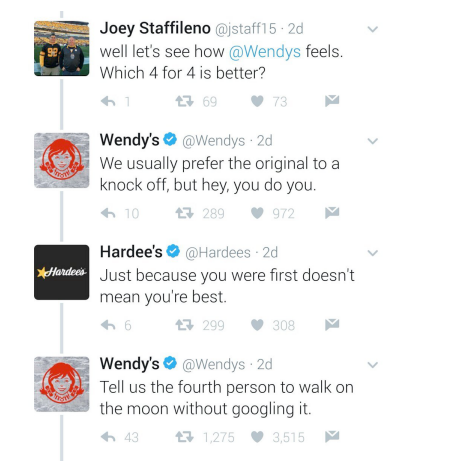Retweet Joey Staffileno's 4 for 4 tweet
The image size is (454, 462).
(x=184, y=101)
